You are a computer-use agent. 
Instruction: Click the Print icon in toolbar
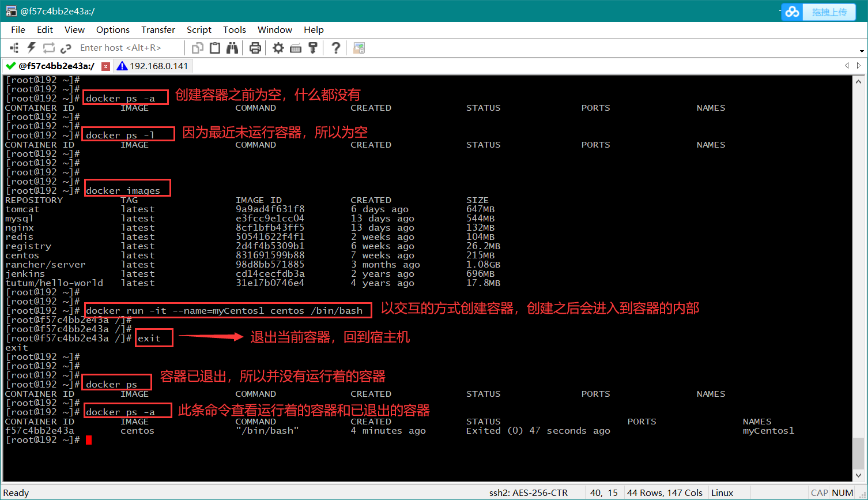(x=255, y=48)
